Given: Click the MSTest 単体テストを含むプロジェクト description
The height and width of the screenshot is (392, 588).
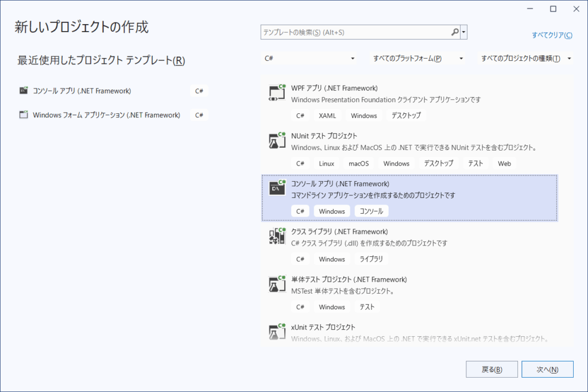Looking at the screenshot, I should tap(342, 291).
